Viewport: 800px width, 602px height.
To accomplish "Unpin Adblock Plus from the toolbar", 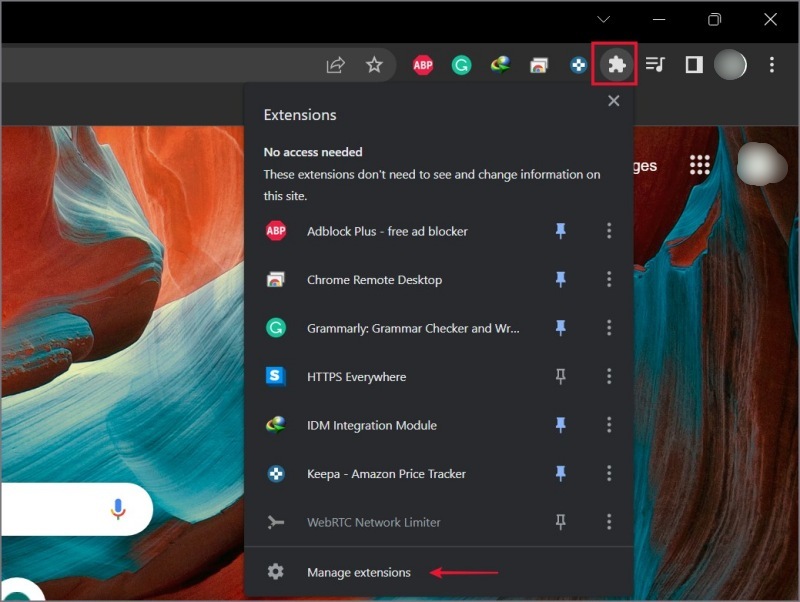I will tap(560, 231).
